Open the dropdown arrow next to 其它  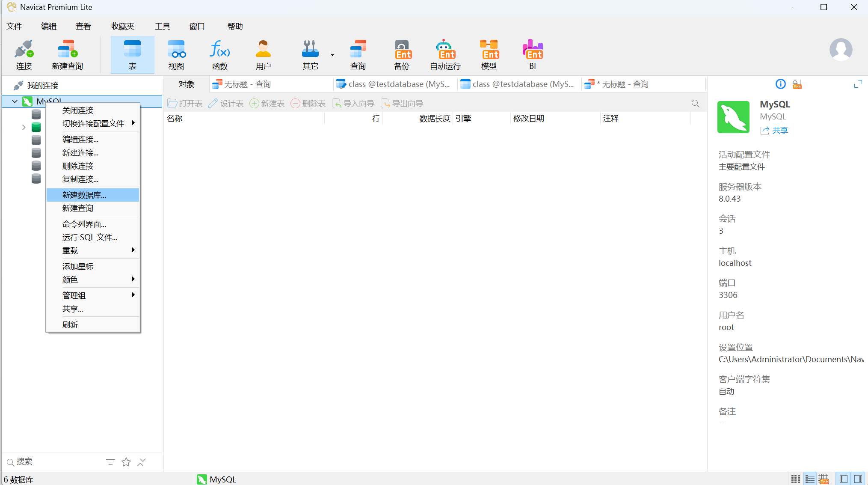tap(332, 55)
